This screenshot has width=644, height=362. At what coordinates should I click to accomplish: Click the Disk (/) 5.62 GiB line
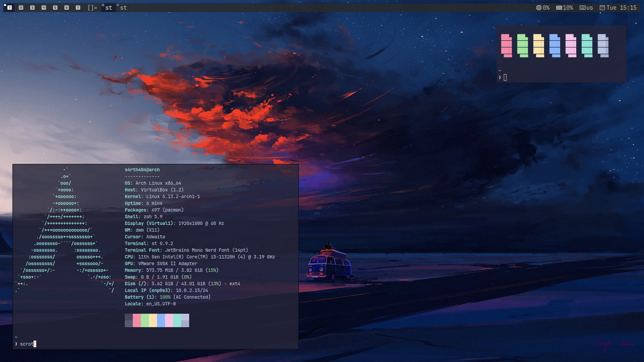click(182, 284)
